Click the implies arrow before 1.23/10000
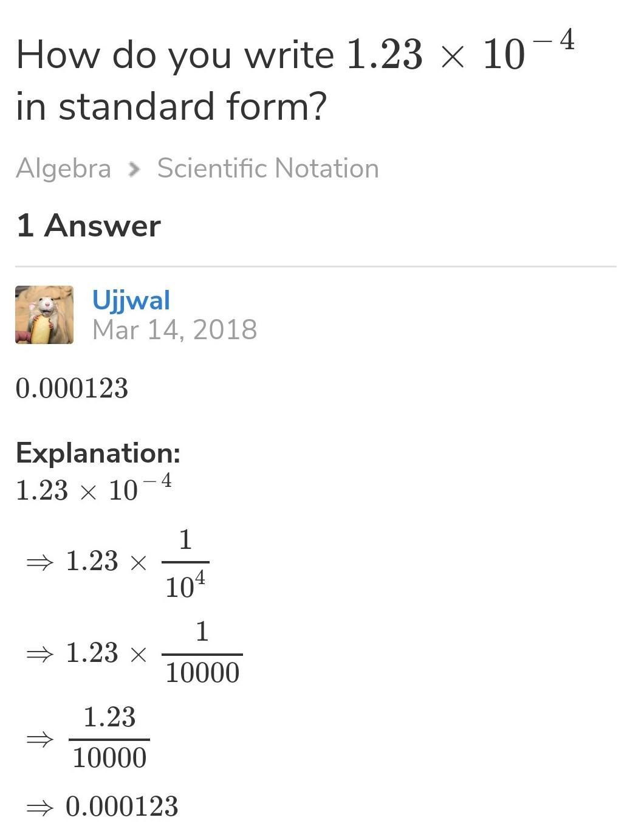644x837 pixels. [x=40, y=740]
